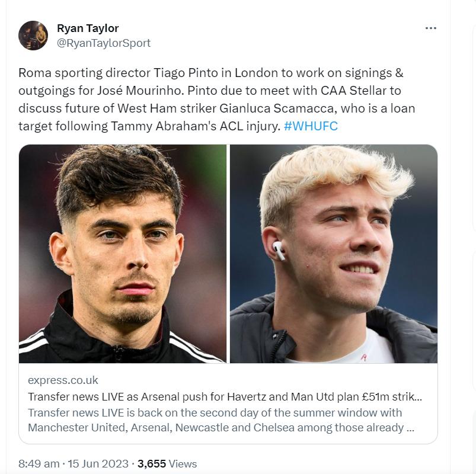The image size is (476, 474).
Task: Click the José Mourinho line of the tweet
Action: pos(209,91)
